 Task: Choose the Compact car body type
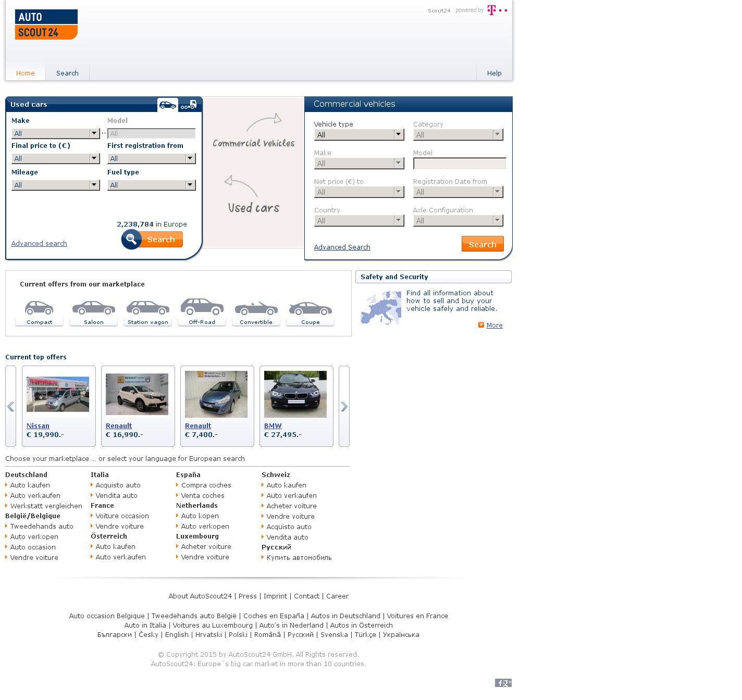click(40, 312)
